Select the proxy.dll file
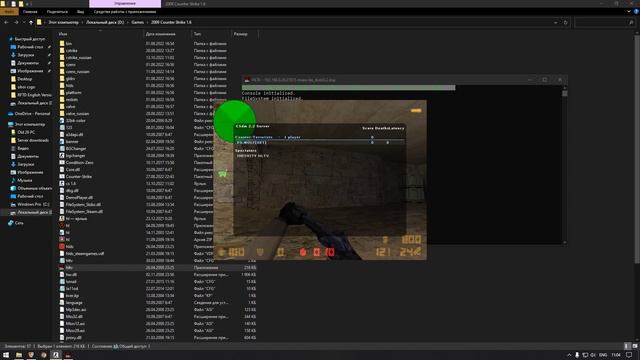640x360 pixels. 73,338
